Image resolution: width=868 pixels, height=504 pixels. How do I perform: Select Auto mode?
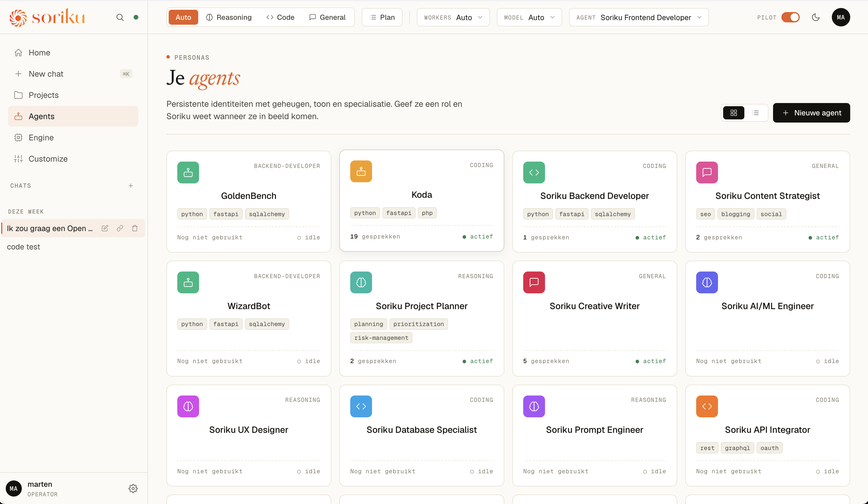[x=183, y=17]
